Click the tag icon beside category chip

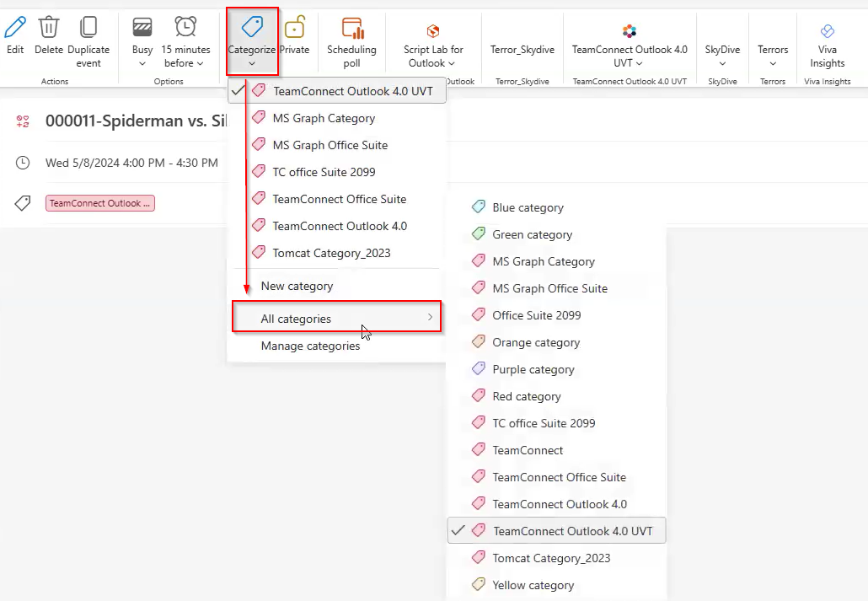click(x=23, y=203)
